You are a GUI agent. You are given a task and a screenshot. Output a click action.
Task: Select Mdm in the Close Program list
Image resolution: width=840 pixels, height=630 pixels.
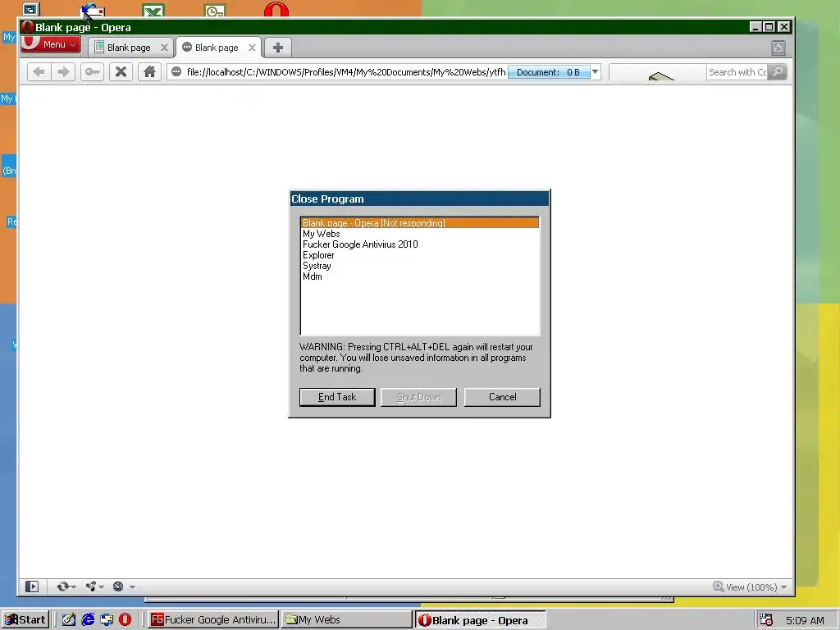click(x=420, y=276)
